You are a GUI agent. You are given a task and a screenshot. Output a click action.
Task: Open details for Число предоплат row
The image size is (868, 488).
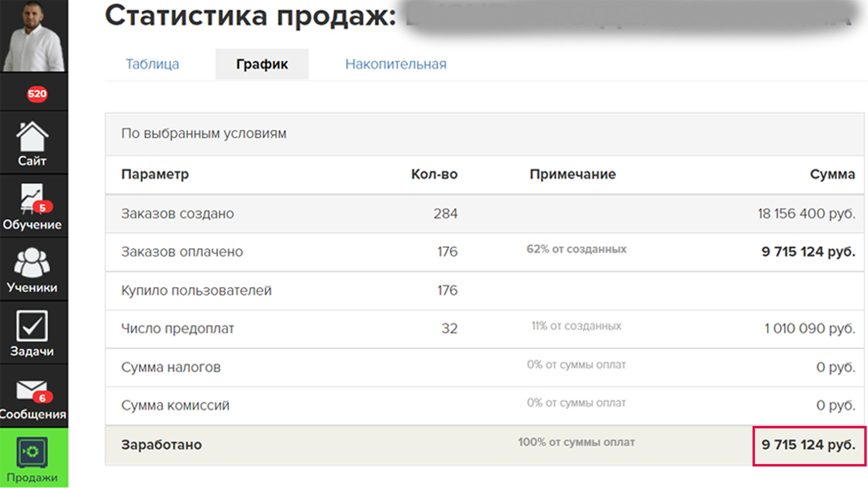(x=177, y=328)
